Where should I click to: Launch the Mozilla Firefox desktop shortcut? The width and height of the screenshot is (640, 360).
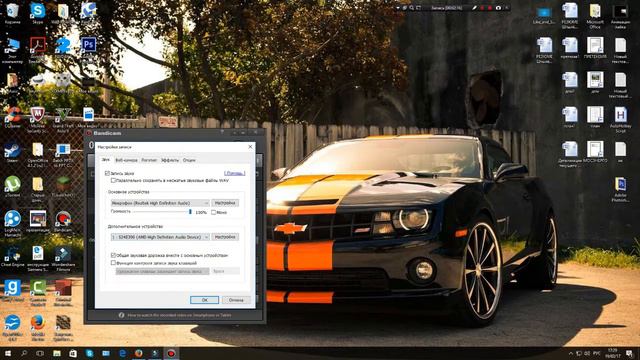tap(38, 327)
